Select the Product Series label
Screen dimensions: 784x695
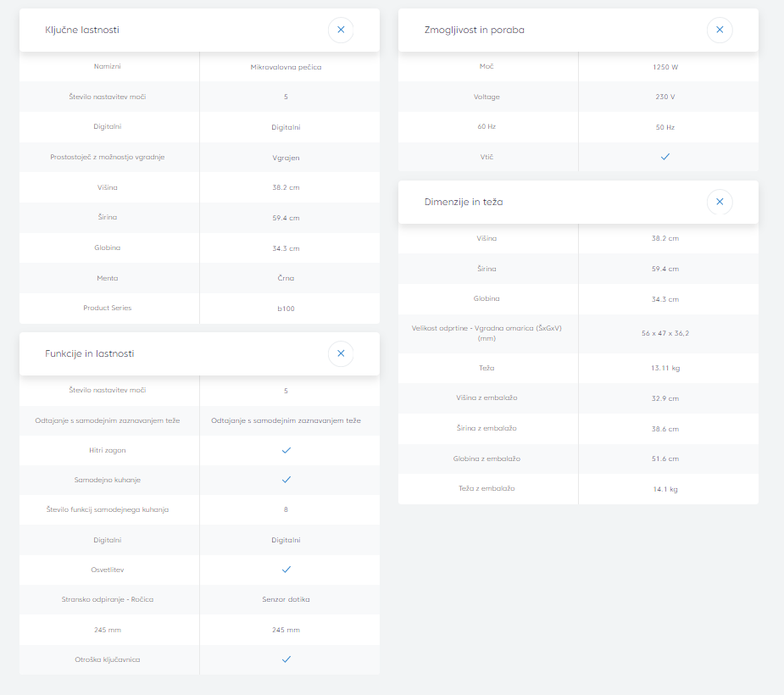108,308
